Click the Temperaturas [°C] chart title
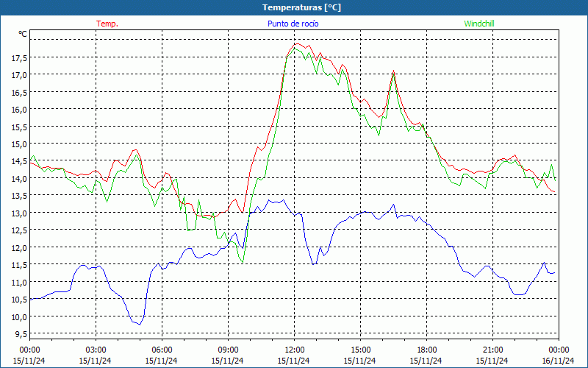The image size is (588, 368). coord(301,7)
